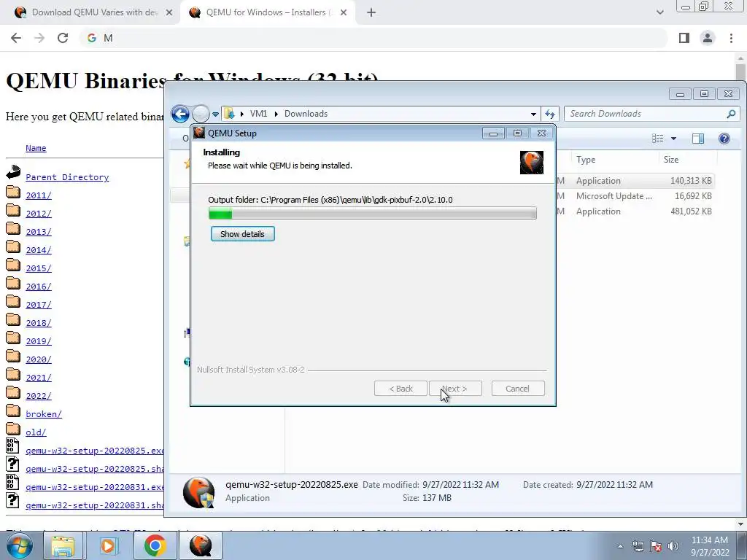Toggle the Explorer preview pane icon
747x560 pixels.
coord(698,139)
